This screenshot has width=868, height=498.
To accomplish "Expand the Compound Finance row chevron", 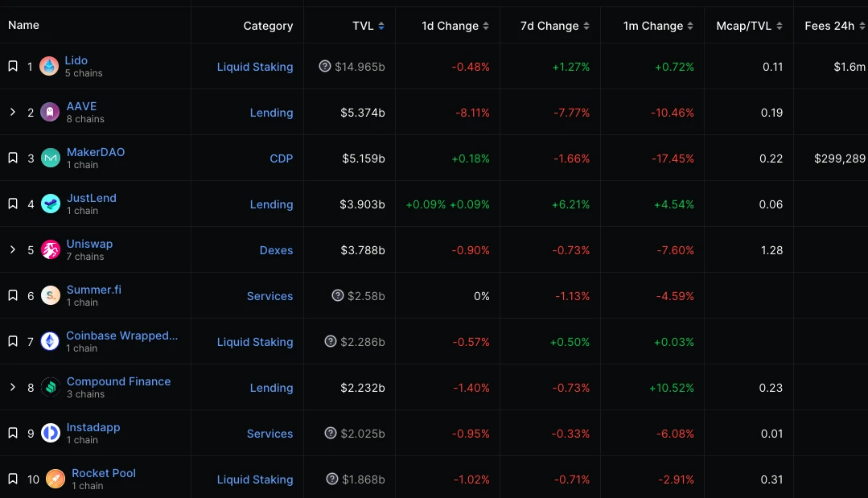I will (13, 387).
